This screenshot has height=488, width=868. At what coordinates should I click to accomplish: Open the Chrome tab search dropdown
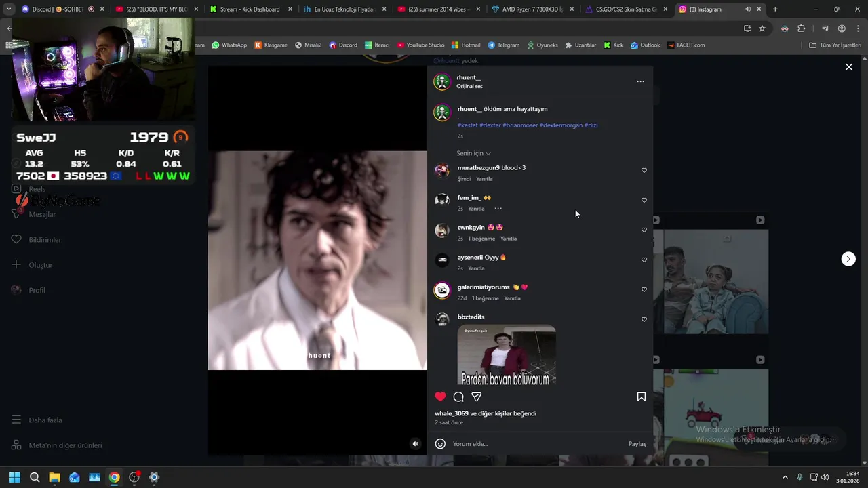[9, 9]
